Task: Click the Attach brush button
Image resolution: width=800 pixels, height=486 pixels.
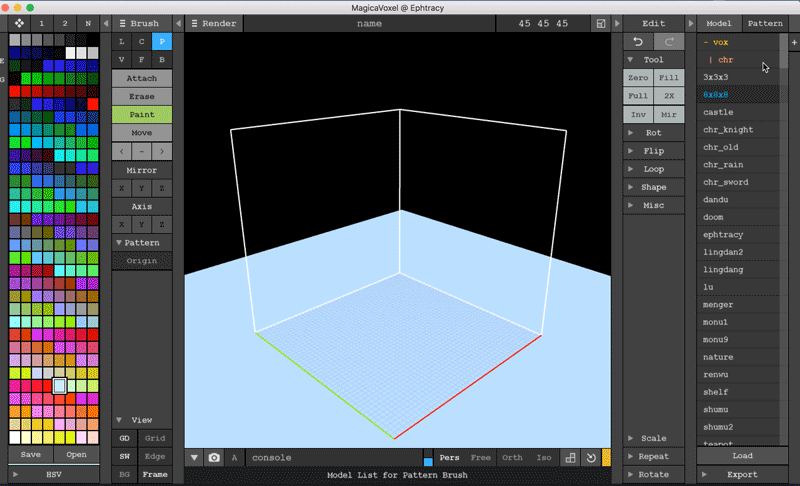Action: [x=141, y=78]
